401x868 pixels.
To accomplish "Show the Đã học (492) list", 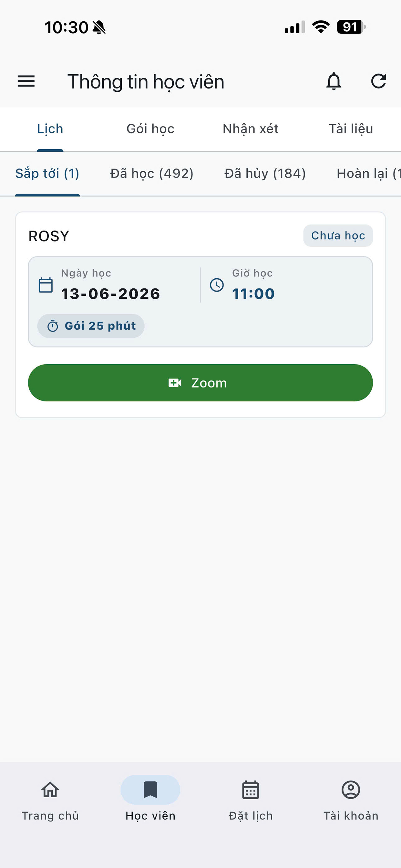I will (x=152, y=173).
